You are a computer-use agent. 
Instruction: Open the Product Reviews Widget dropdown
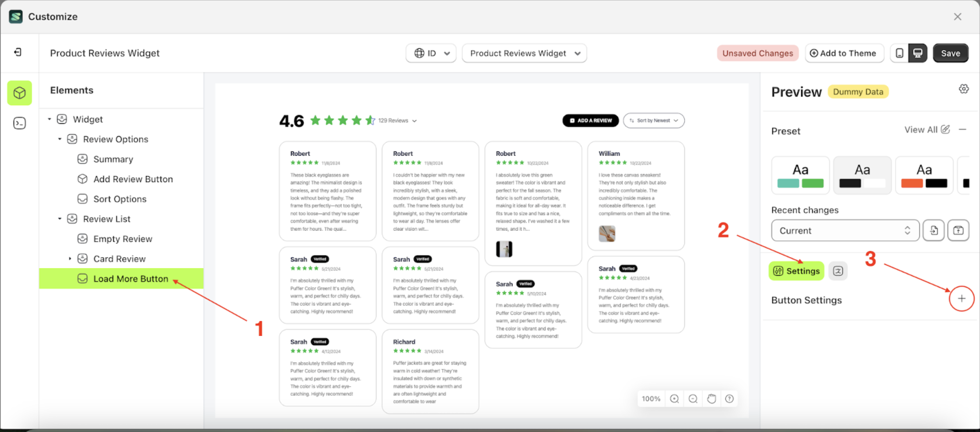(x=524, y=53)
